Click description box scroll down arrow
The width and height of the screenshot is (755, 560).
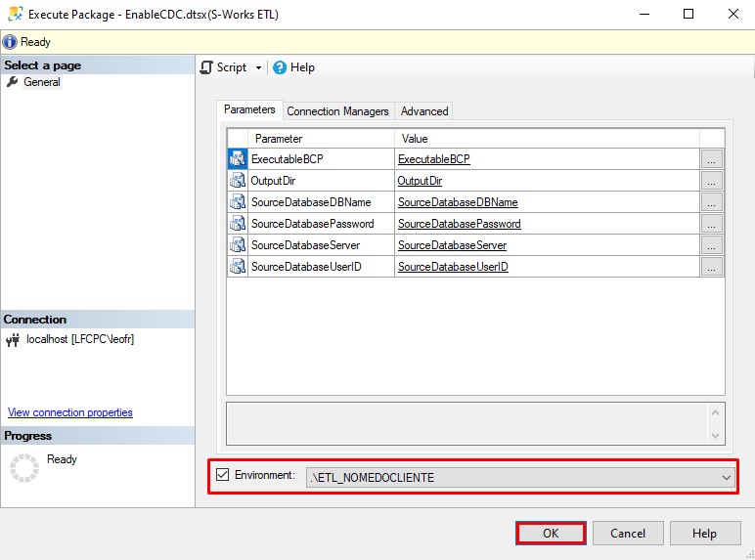[716, 436]
